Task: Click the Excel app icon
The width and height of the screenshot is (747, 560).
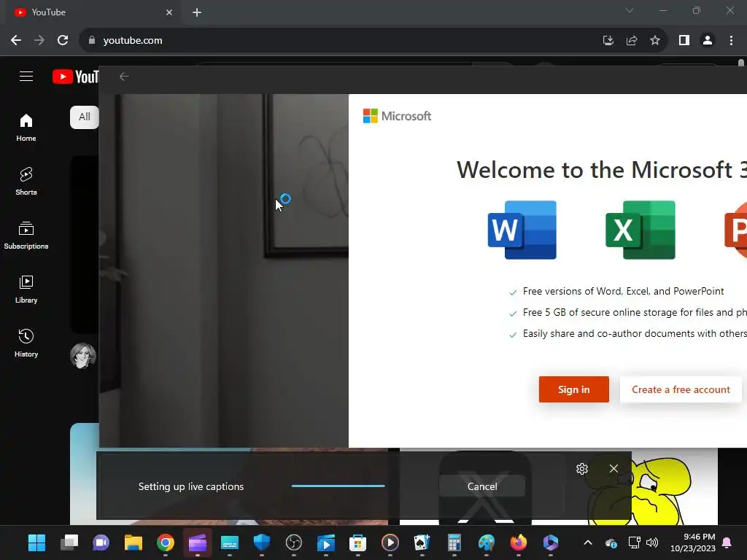Action: [x=640, y=230]
